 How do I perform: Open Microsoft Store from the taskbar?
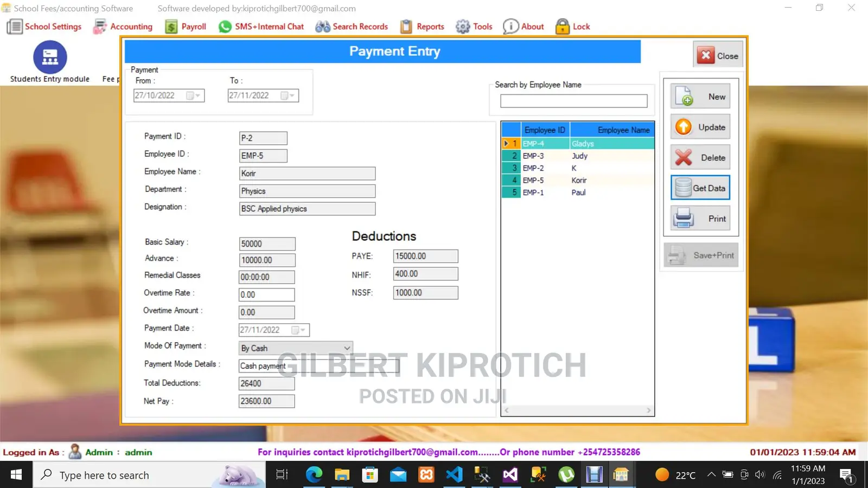tap(370, 475)
